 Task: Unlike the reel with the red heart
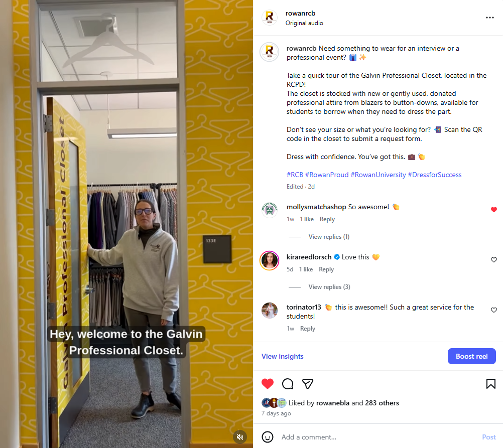click(267, 384)
